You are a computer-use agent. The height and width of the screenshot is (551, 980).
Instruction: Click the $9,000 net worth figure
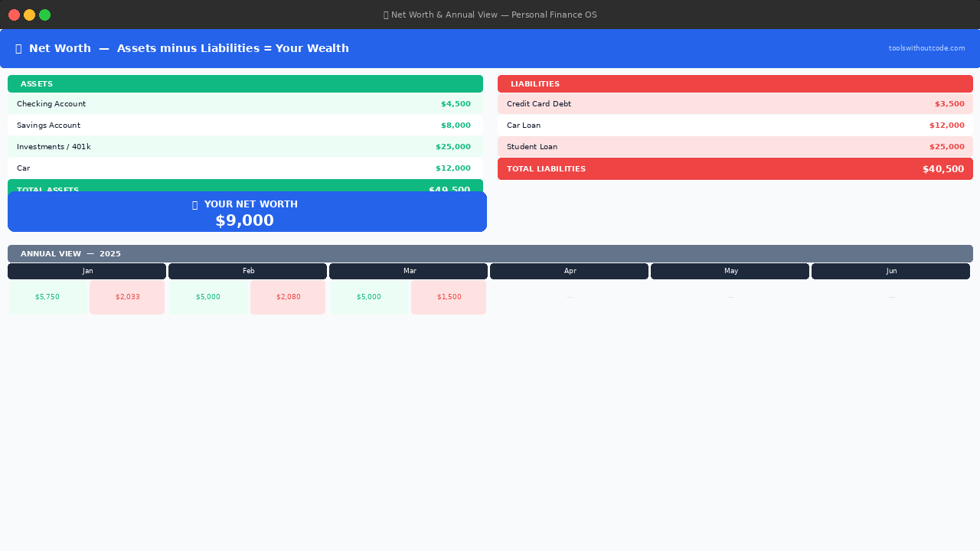pos(245,221)
